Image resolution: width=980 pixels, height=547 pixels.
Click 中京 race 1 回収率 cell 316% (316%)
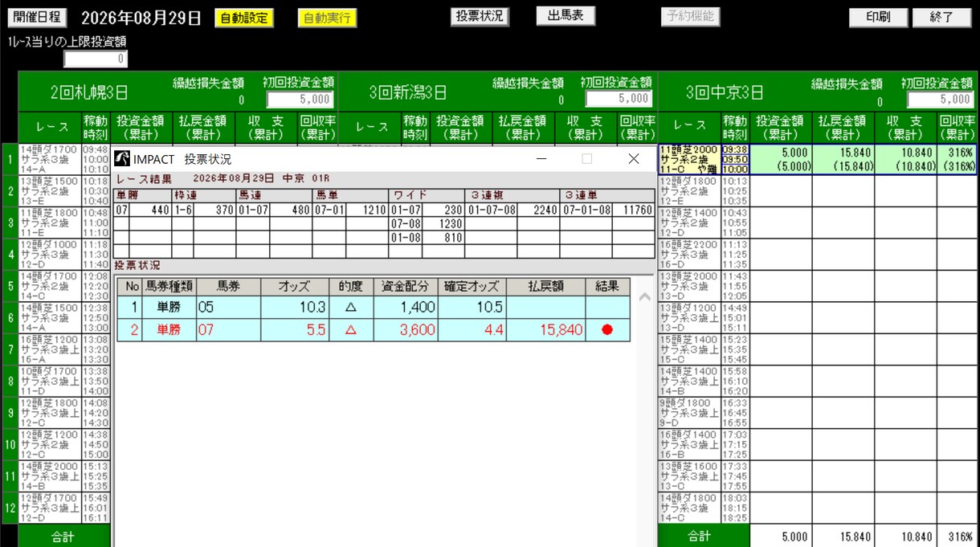956,159
